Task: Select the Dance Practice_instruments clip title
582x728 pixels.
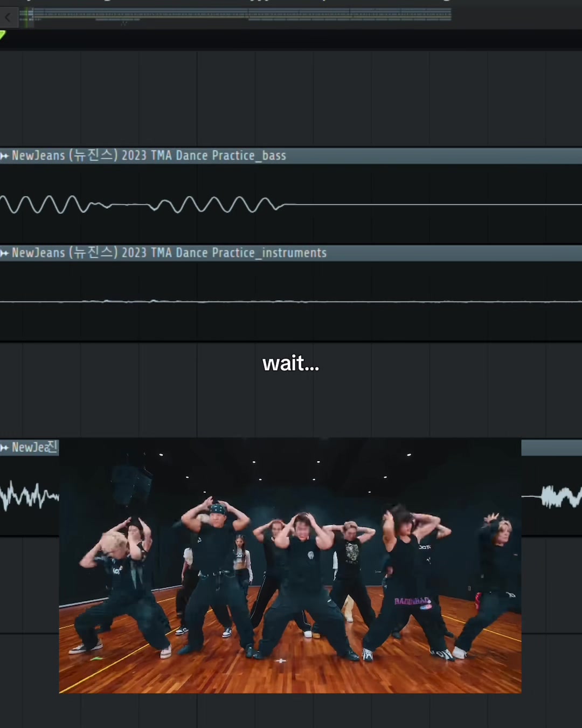Action: pyautogui.click(x=169, y=253)
